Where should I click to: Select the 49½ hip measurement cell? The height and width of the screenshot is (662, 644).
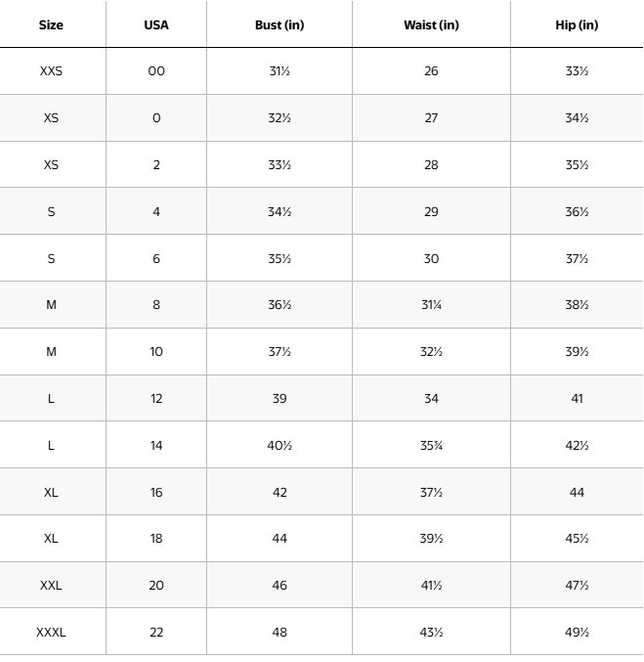[x=577, y=633]
